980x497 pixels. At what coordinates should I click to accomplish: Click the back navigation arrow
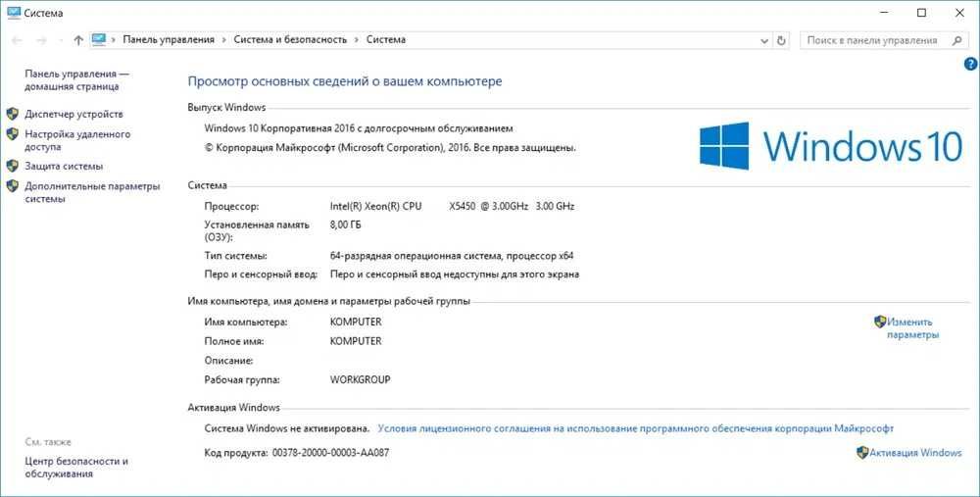(x=17, y=40)
